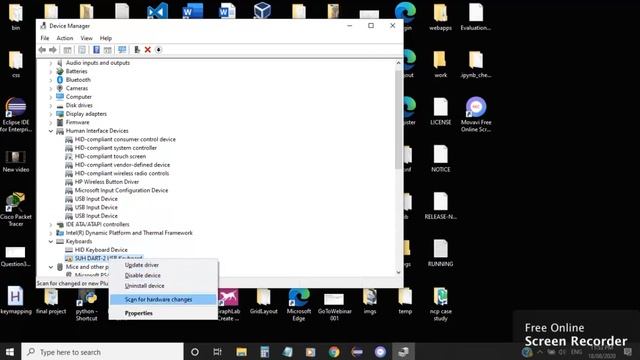This screenshot has height=360, width=640.
Task: Expand the Bluetooth node
Action: click(51, 80)
